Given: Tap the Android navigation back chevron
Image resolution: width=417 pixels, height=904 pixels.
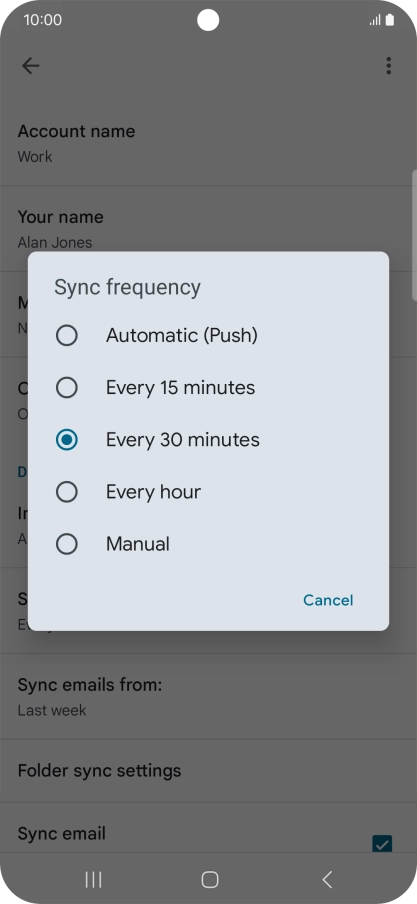Looking at the screenshot, I should pos(327,879).
